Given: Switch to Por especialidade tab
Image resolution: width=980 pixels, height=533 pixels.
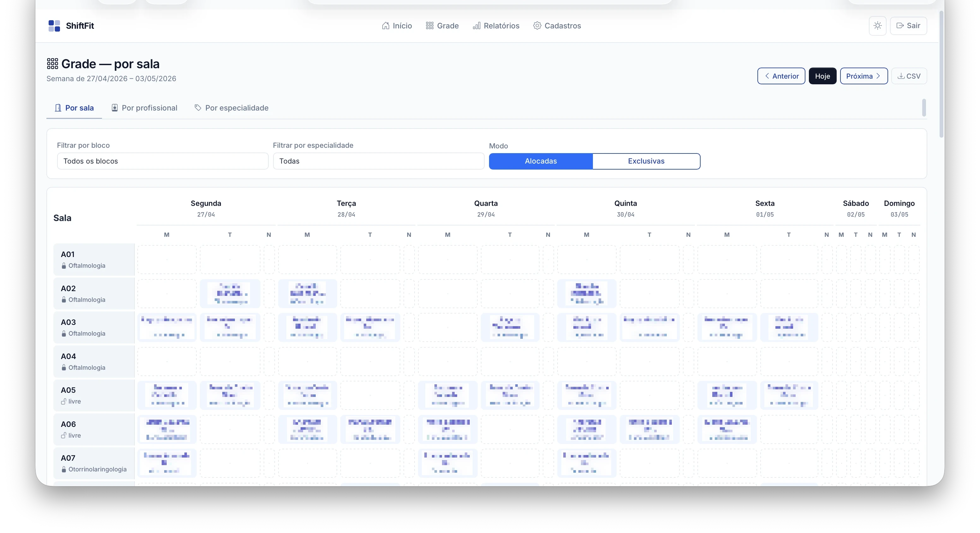Looking at the screenshot, I should [x=231, y=108].
